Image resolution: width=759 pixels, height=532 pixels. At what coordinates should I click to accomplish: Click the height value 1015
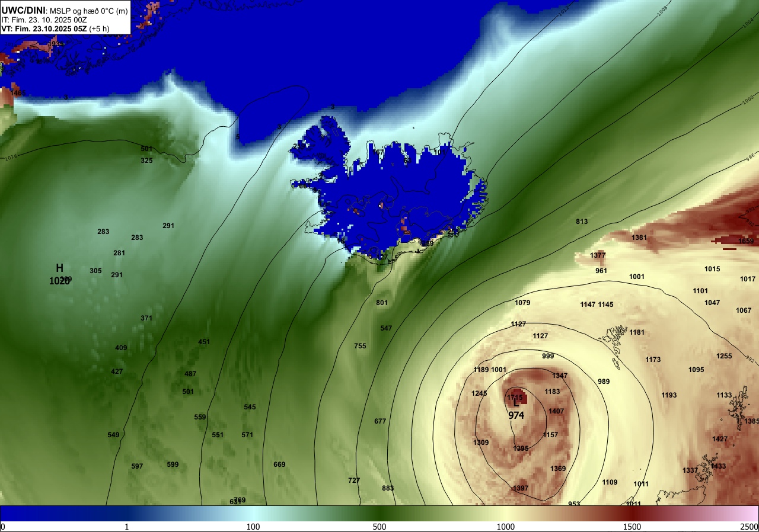(712, 269)
